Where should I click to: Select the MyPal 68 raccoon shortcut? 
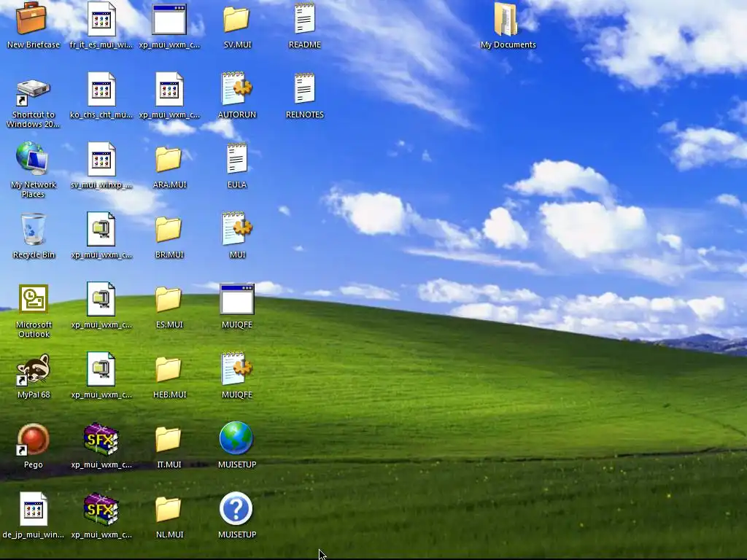click(x=33, y=369)
